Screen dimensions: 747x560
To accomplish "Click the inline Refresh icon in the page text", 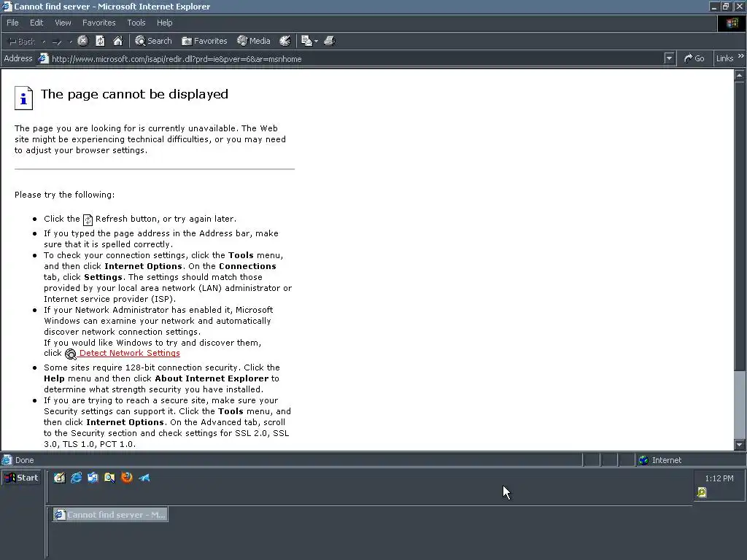I will coord(88,219).
